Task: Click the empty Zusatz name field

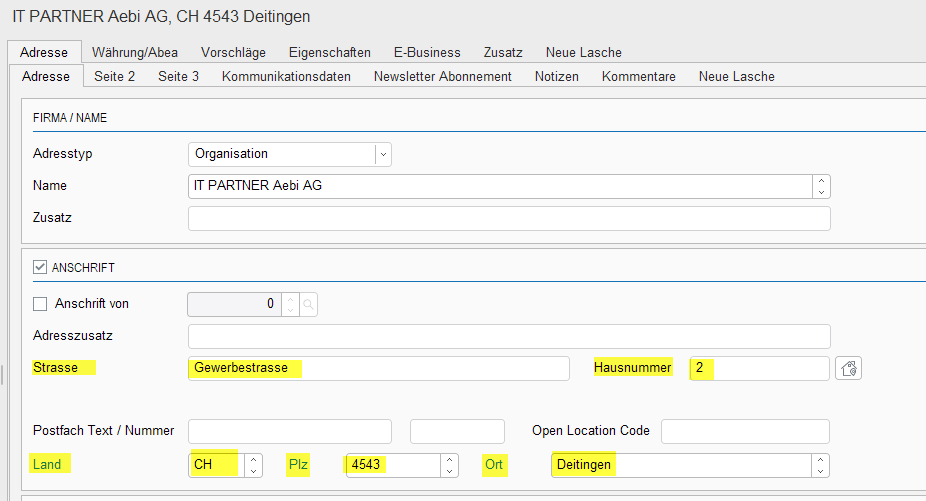Action: [509, 218]
